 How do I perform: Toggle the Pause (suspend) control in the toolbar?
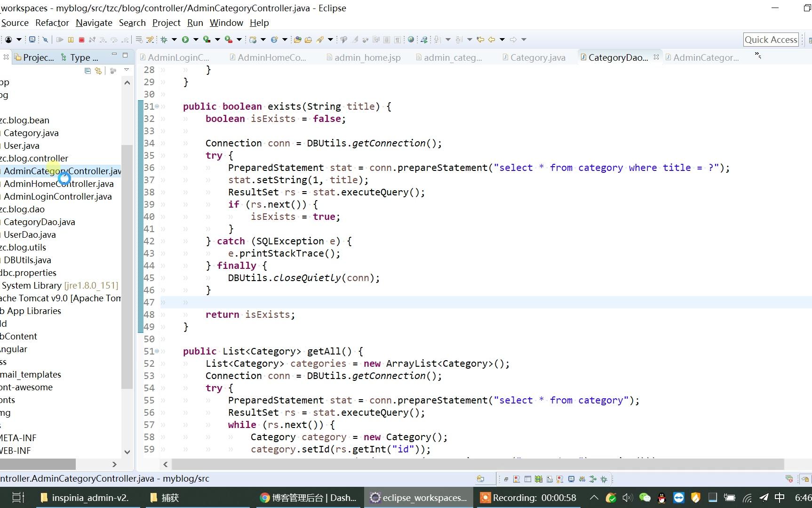71,40
